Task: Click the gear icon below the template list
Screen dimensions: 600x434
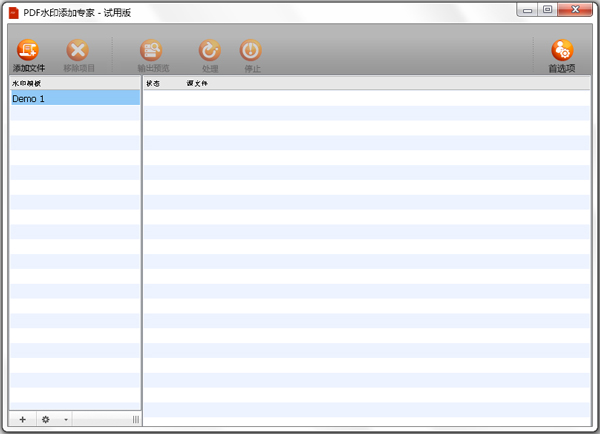Action: (45, 420)
